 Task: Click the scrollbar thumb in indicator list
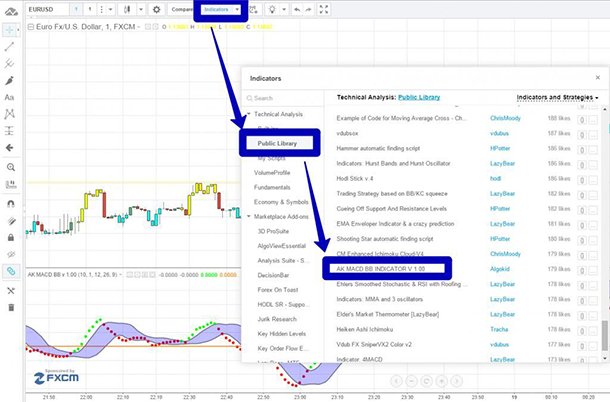tap(605, 335)
